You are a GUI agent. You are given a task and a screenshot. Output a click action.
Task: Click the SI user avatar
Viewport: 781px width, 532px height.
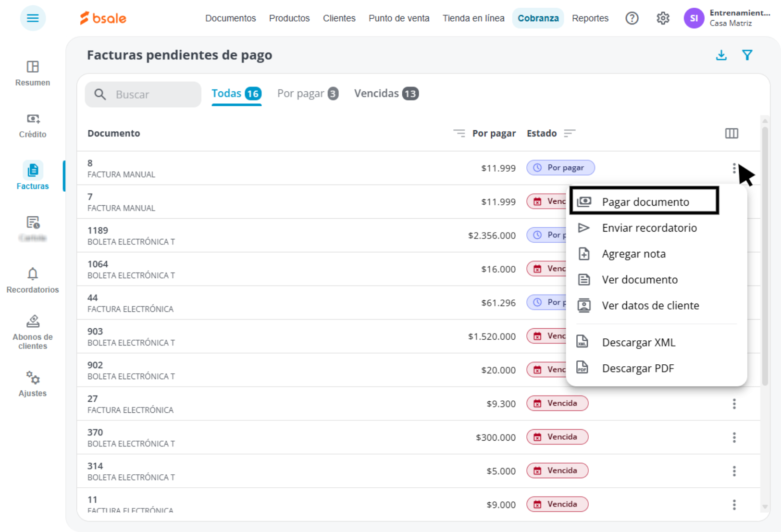pos(694,18)
